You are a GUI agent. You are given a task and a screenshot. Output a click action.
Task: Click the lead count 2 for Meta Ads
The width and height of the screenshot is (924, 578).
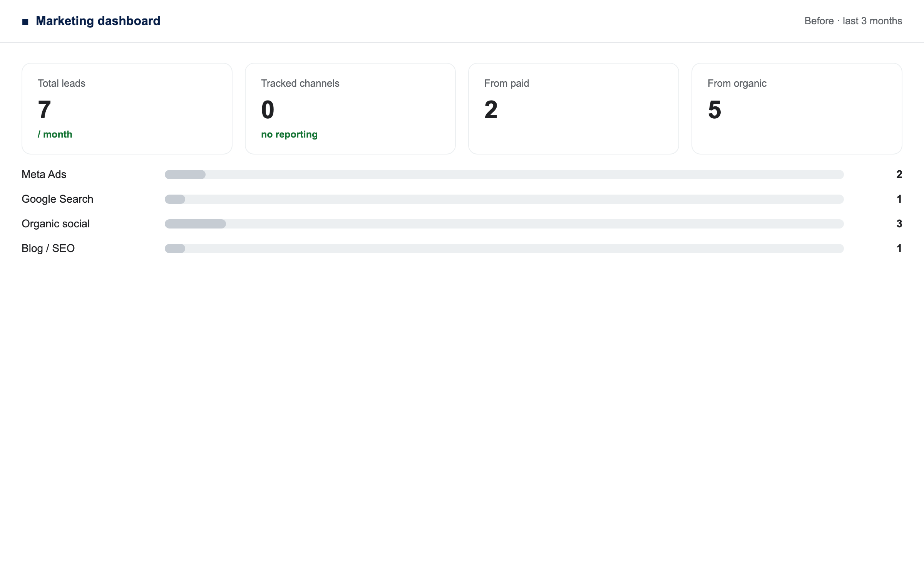tap(899, 174)
